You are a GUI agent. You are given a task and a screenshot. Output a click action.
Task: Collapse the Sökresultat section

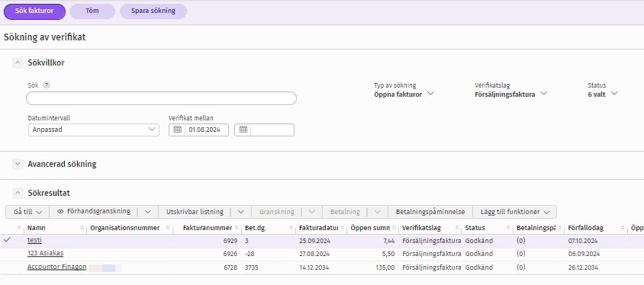[18, 193]
